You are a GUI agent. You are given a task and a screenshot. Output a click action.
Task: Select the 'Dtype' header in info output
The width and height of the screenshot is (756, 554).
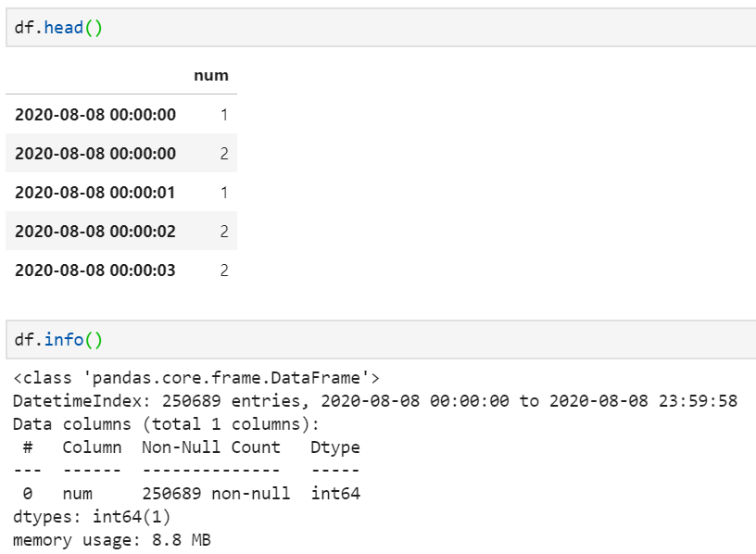pos(335,447)
